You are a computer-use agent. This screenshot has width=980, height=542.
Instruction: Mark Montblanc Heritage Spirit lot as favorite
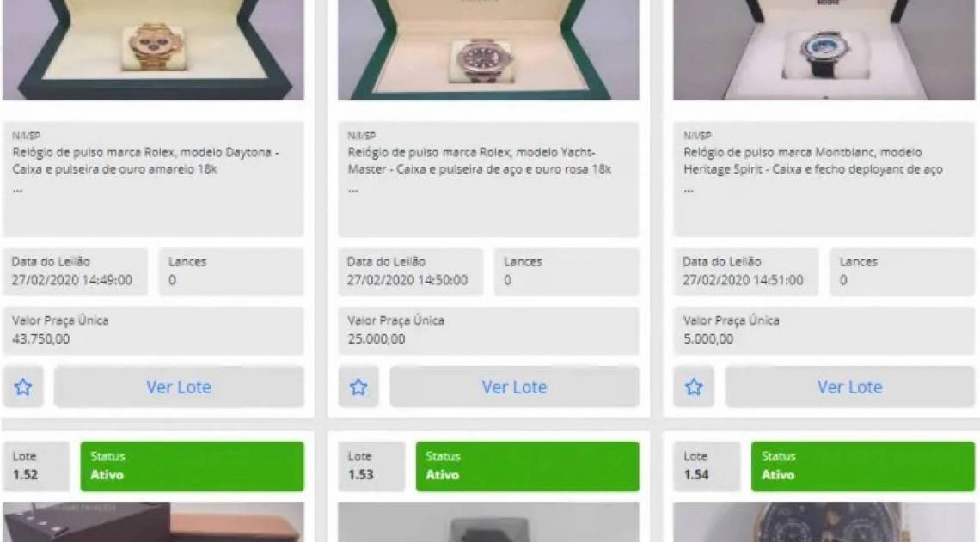[694, 387]
